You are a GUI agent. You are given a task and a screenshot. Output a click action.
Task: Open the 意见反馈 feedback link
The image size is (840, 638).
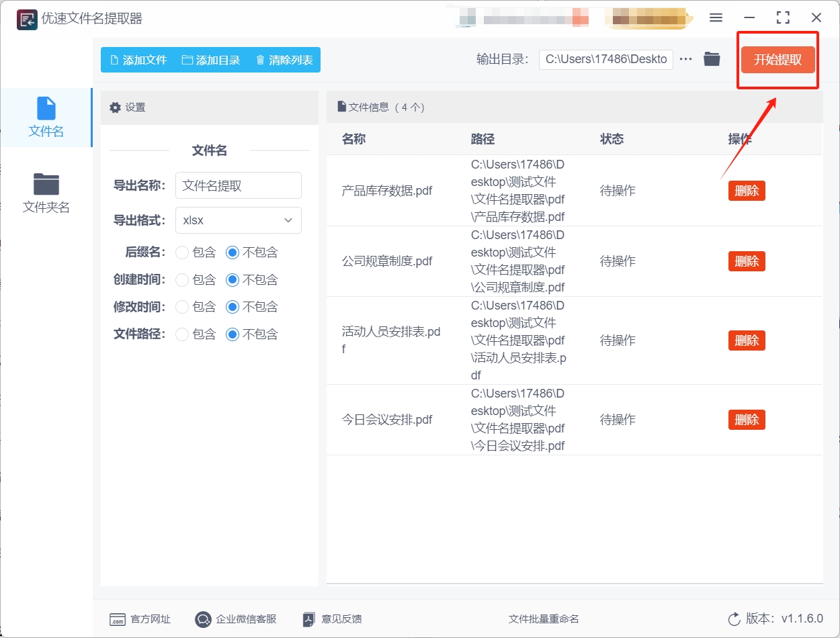(x=333, y=619)
